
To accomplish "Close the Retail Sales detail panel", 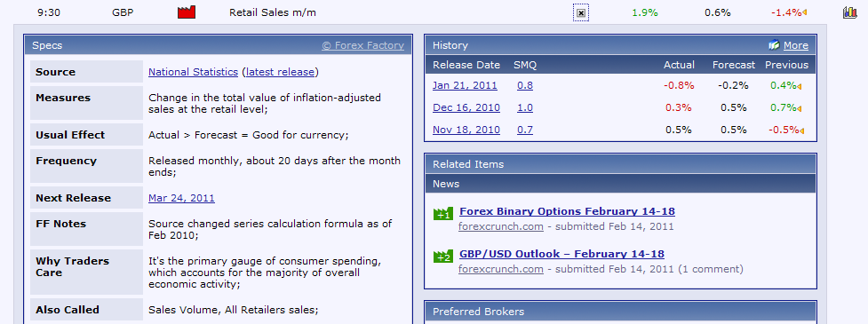I will 581,12.
